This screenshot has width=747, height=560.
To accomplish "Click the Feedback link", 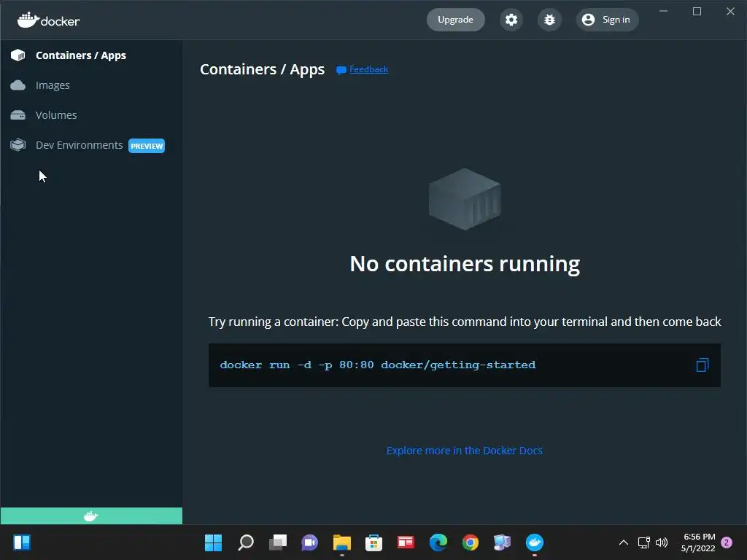I will pos(368,69).
